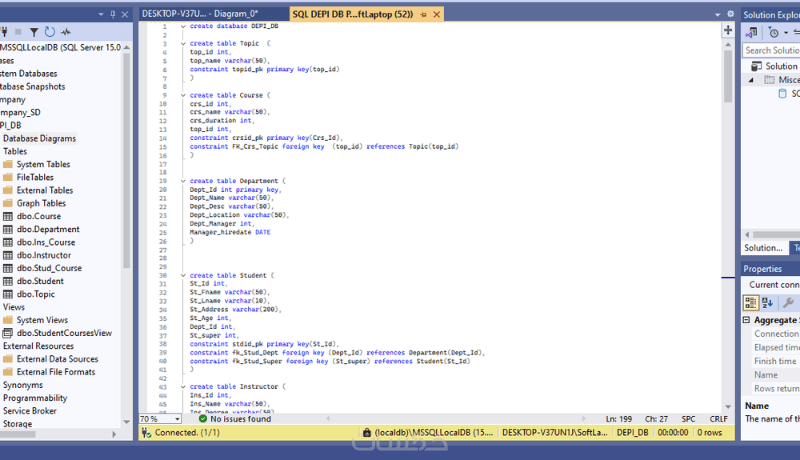Close the Object Explorer panel

(x=124, y=14)
